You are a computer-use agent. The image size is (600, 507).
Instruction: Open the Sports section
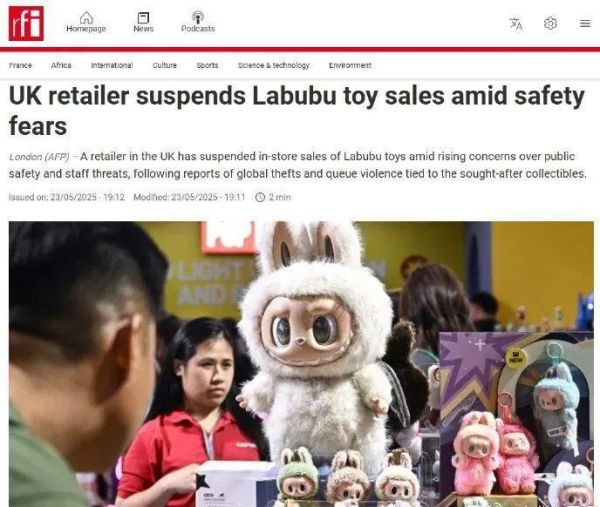pyautogui.click(x=207, y=65)
